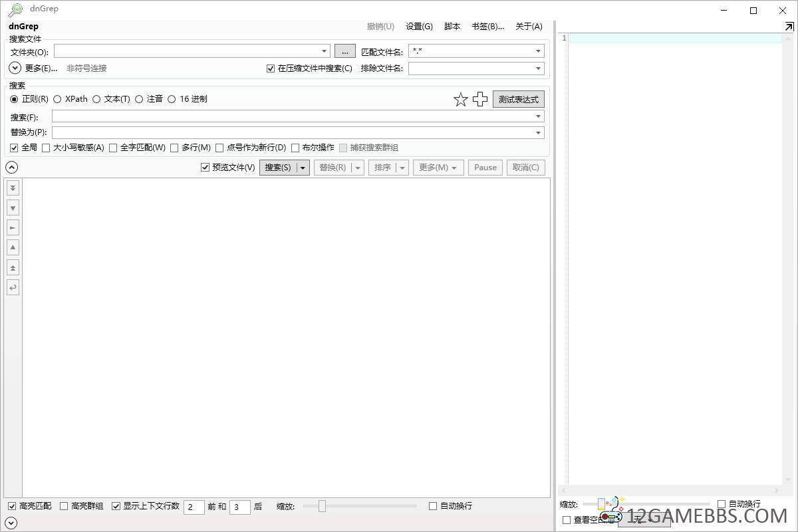Enable 查看空白 checkbox in preview pane

[567, 520]
